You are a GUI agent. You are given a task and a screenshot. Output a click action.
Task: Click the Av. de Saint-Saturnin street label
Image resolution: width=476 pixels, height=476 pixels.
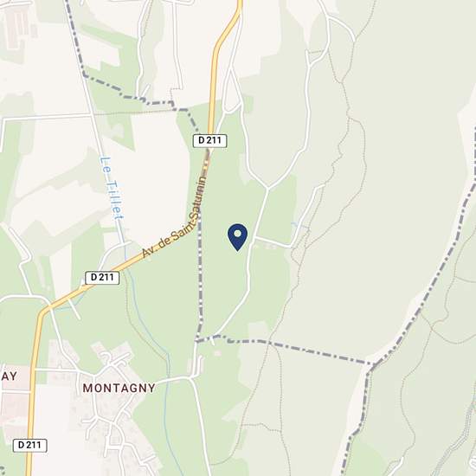pyautogui.click(x=175, y=216)
